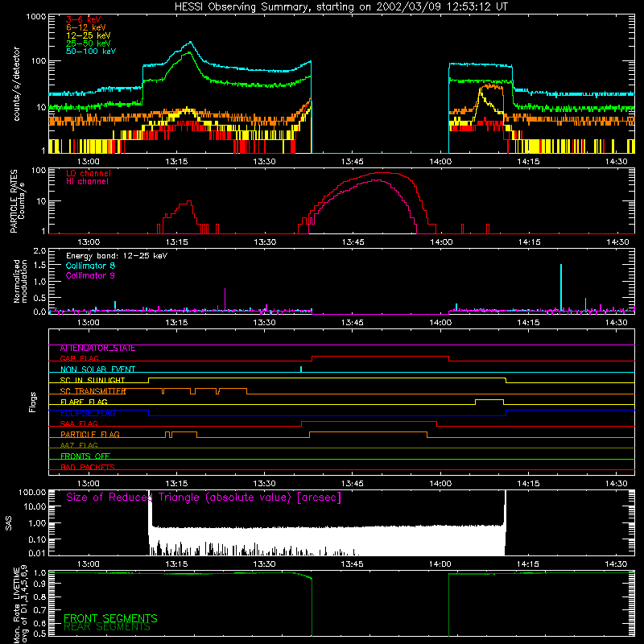Click the 0.10 tick on SAS axis
Viewport: 644px width, 644px height.
37,539
